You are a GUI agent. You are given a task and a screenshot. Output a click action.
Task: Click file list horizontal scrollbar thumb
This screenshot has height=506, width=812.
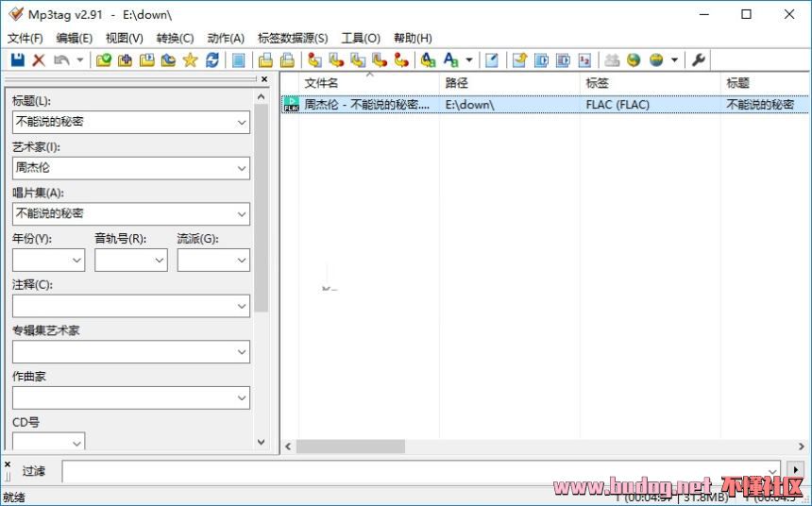click(x=350, y=447)
